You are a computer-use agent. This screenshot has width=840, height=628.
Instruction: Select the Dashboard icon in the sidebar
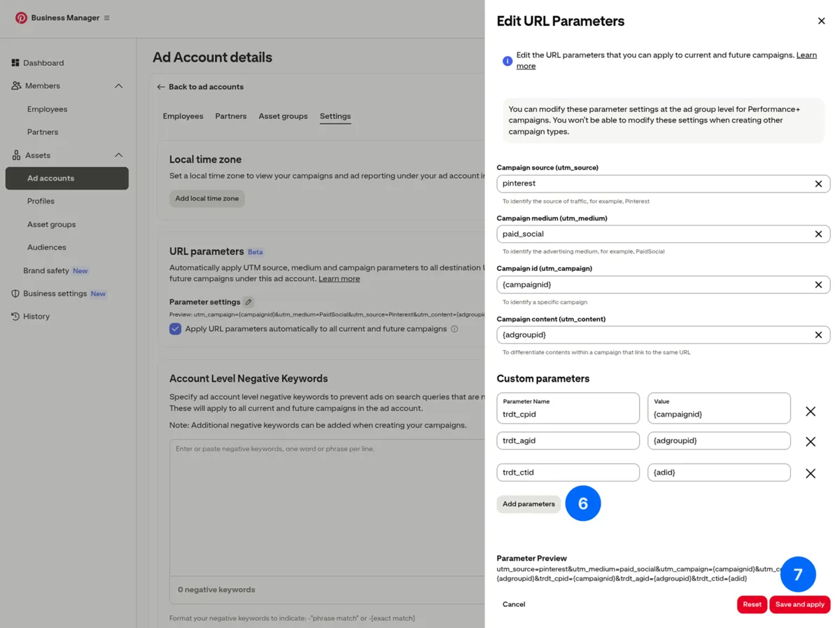pyautogui.click(x=15, y=62)
